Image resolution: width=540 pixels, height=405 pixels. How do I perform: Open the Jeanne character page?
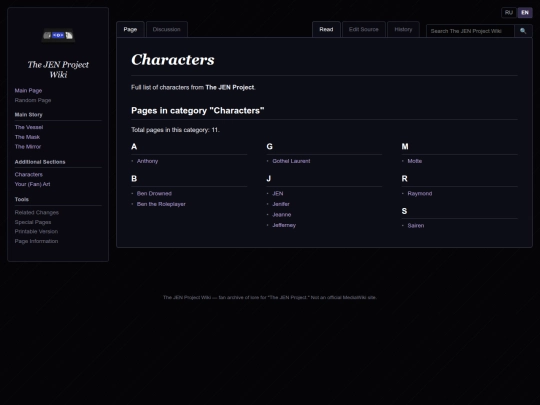(x=282, y=215)
